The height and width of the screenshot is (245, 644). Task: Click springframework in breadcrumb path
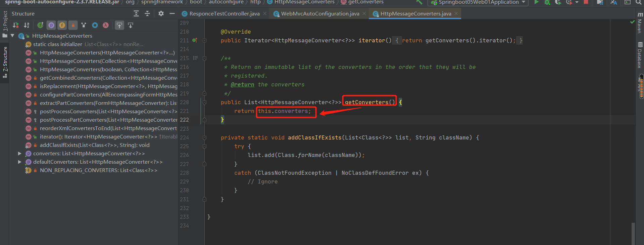pos(162,2)
